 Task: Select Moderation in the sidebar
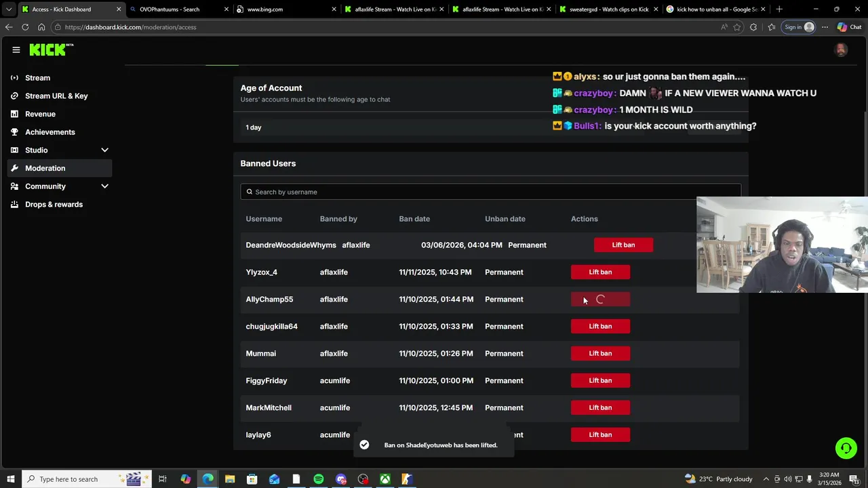60,168
